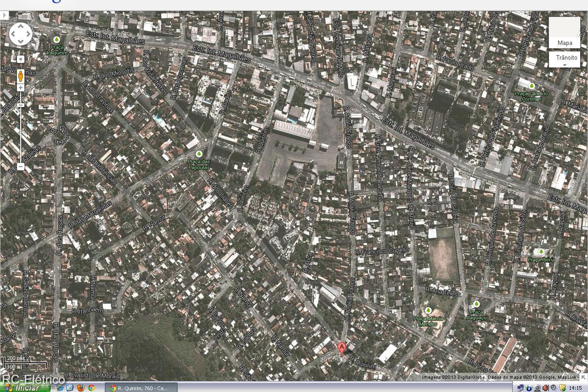Click the Praça das Papoulas park icon
This screenshot has height=392, width=588.
[x=199, y=154]
